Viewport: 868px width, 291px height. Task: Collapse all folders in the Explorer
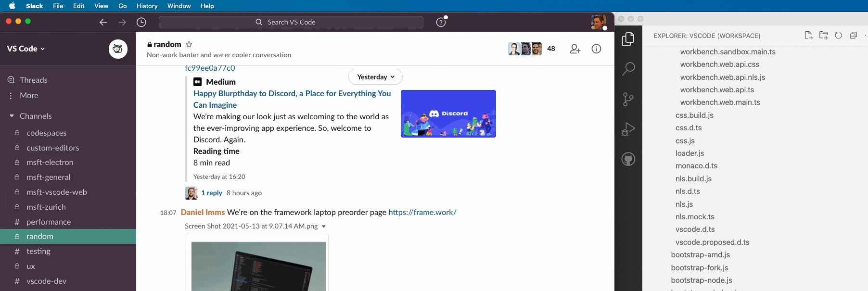854,36
